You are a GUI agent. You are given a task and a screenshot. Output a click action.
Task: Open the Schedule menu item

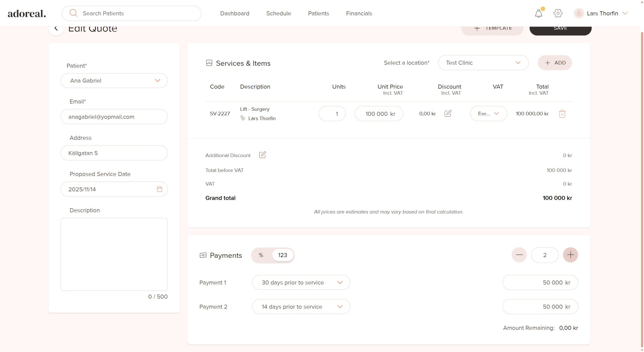(x=278, y=13)
